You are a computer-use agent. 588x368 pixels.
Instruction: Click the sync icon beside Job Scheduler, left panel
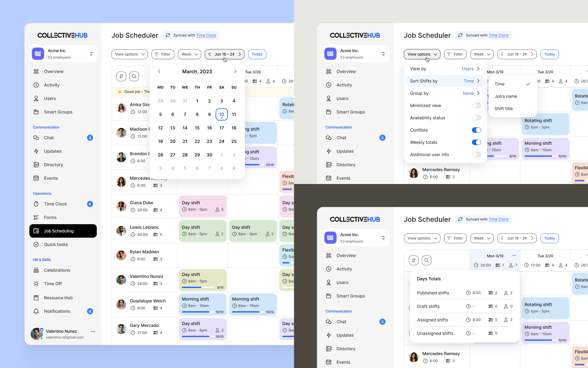(168, 35)
